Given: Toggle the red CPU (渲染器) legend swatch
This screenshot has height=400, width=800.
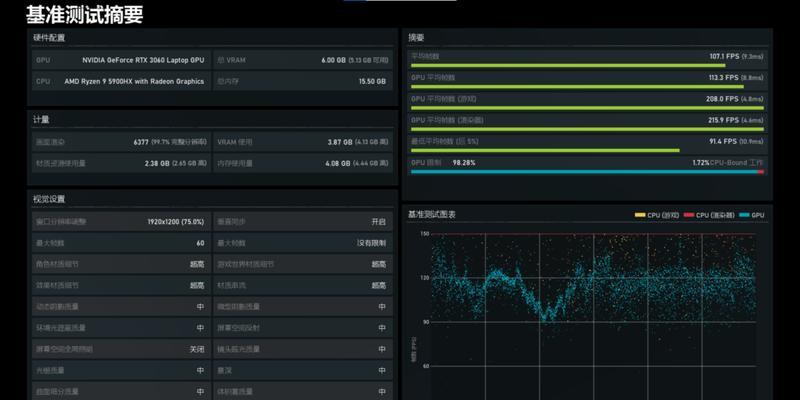Looking at the screenshot, I should 689,215.
